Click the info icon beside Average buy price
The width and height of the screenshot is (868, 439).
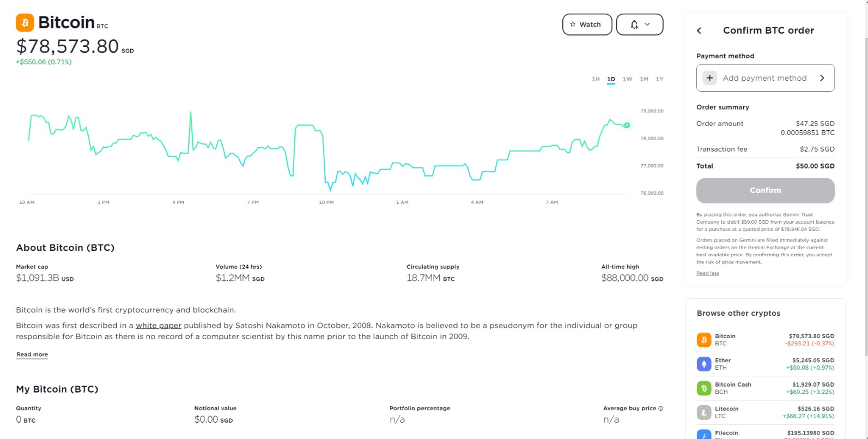click(661, 408)
